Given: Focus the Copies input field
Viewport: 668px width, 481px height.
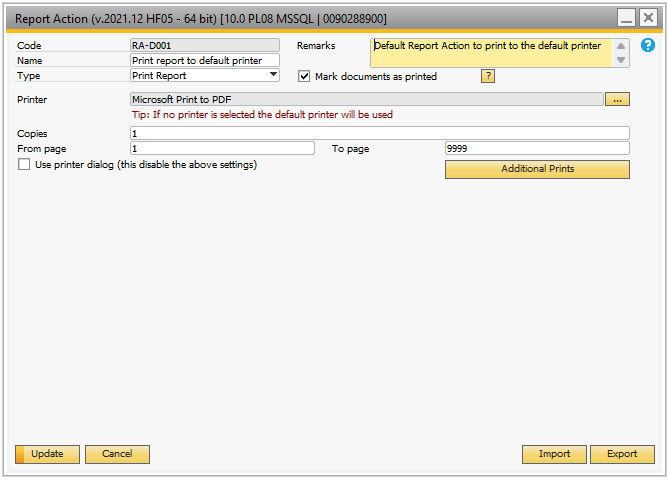Looking at the screenshot, I should (380, 133).
